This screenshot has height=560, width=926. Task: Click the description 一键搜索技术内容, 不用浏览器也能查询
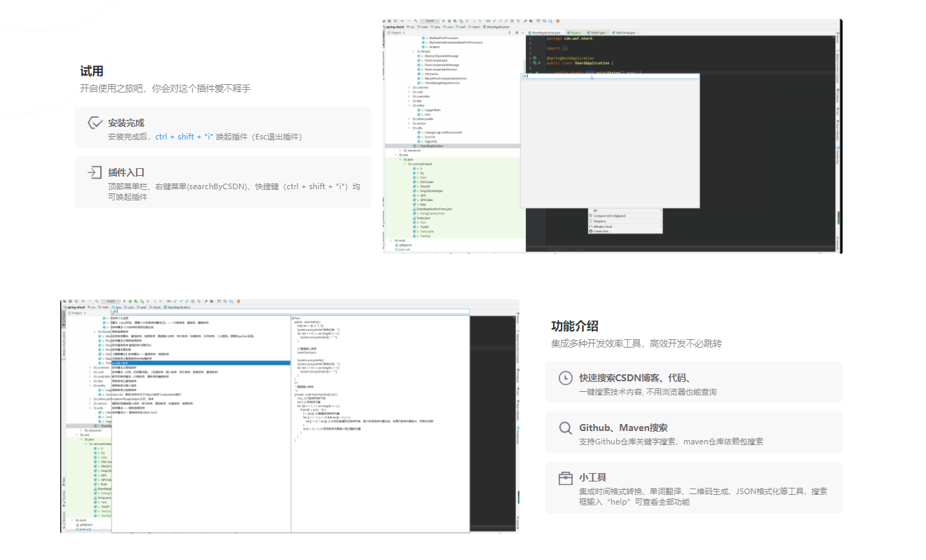click(648, 392)
